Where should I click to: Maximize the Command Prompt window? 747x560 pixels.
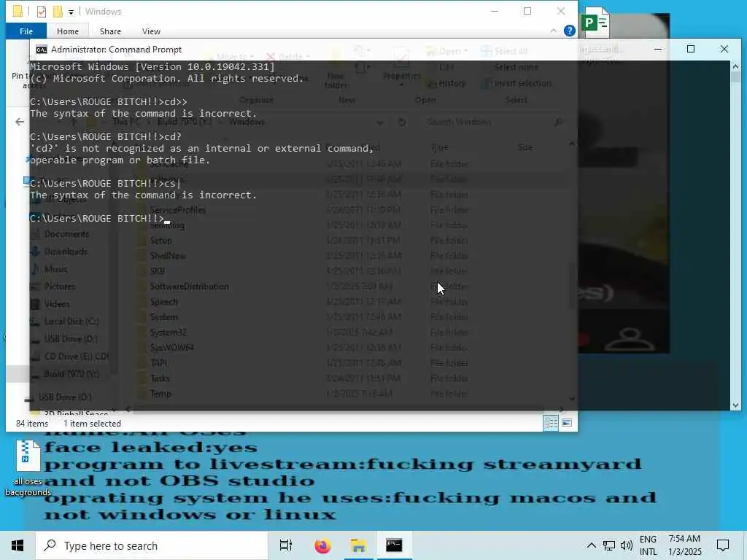coord(691,49)
